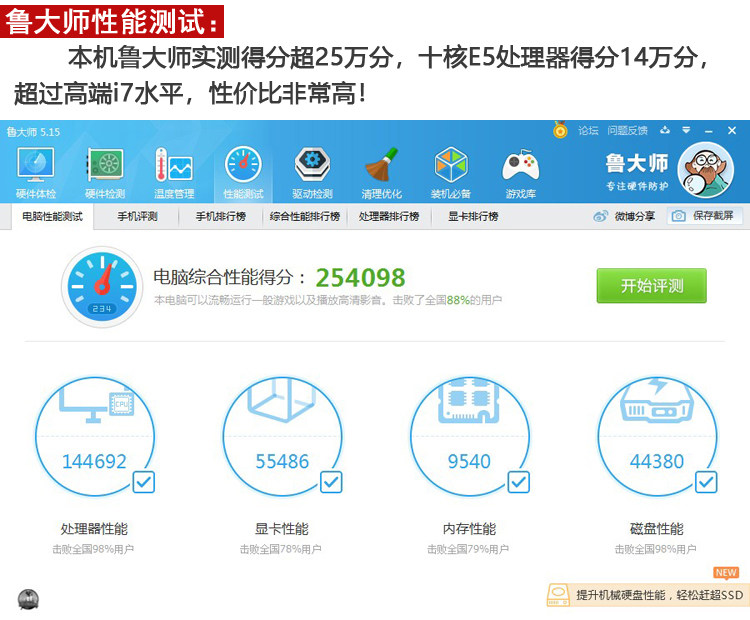This screenshot has width=750, height=620.
Task: Toggle the 处理器性能 checkbox
Action: tap(143, 482)
